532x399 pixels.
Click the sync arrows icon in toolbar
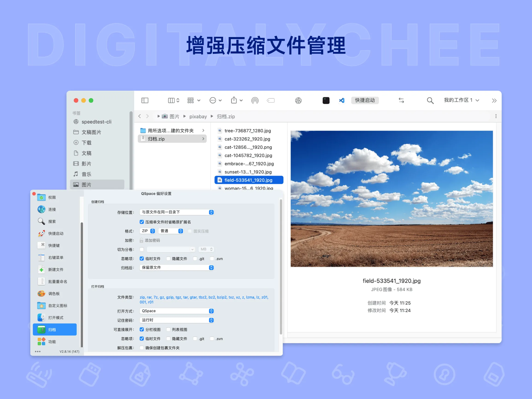point(401,100)
